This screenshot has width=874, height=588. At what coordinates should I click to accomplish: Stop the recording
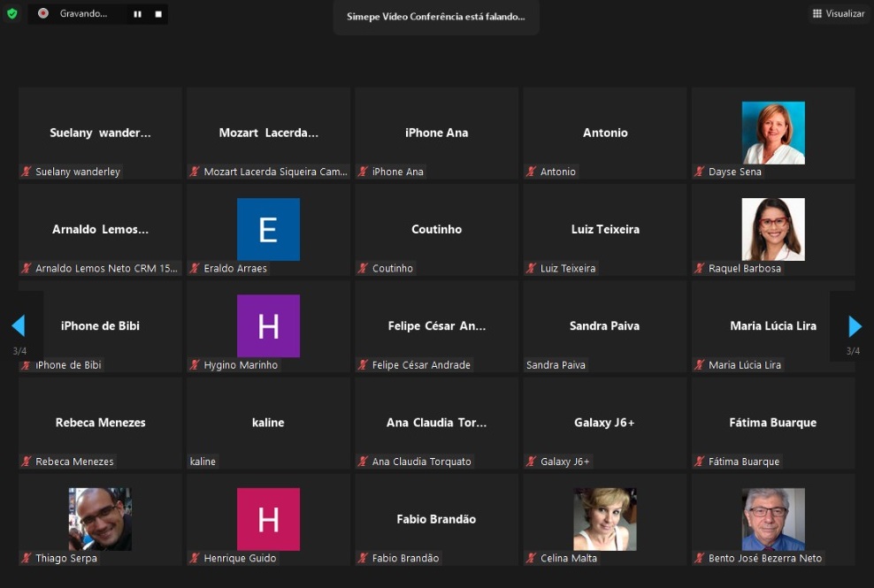tap(158, 14)
